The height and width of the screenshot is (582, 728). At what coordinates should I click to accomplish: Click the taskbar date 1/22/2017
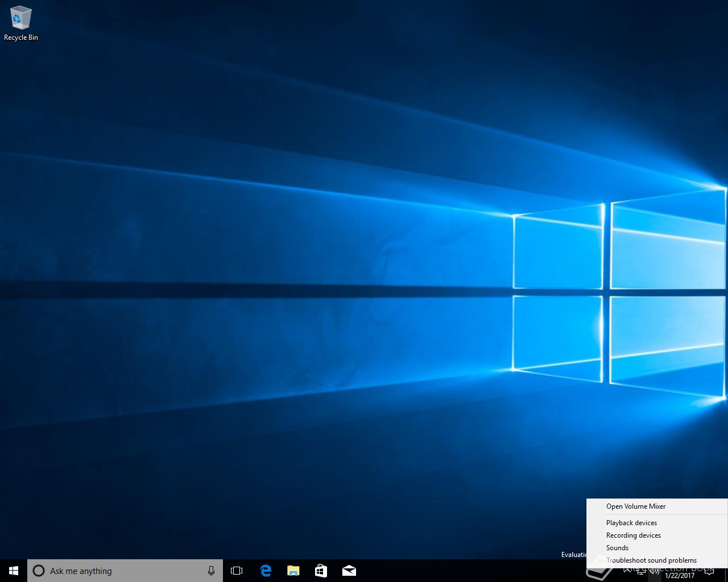680,575
